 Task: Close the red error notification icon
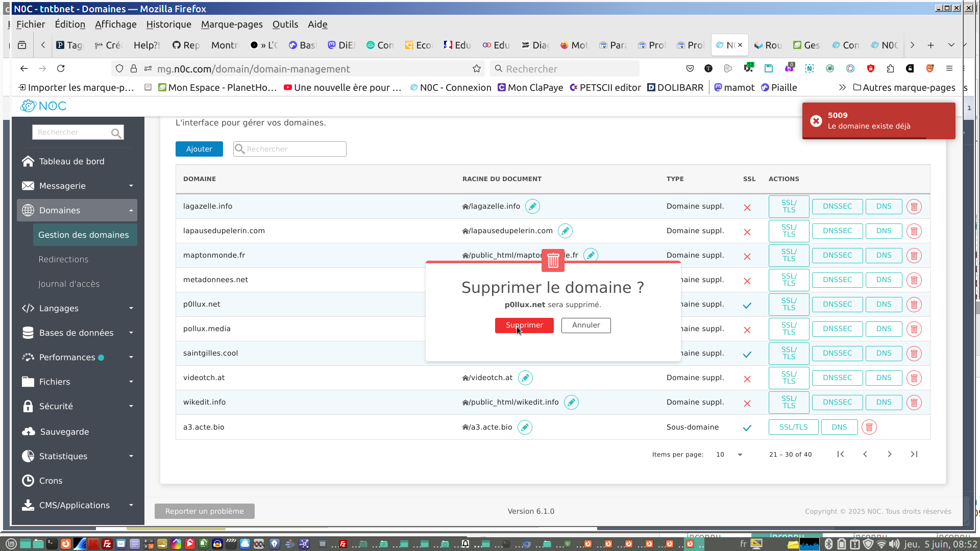tap(816, 121)
